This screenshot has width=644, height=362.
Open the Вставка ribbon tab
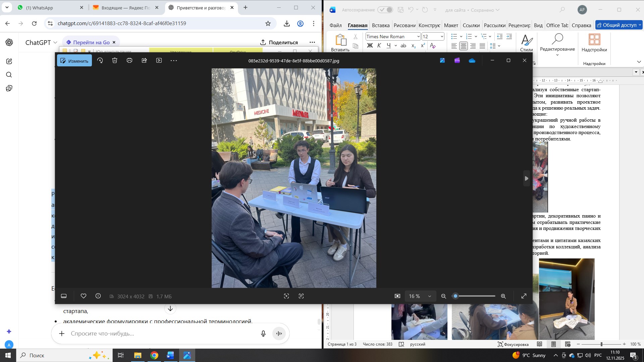tap(381, 25)
